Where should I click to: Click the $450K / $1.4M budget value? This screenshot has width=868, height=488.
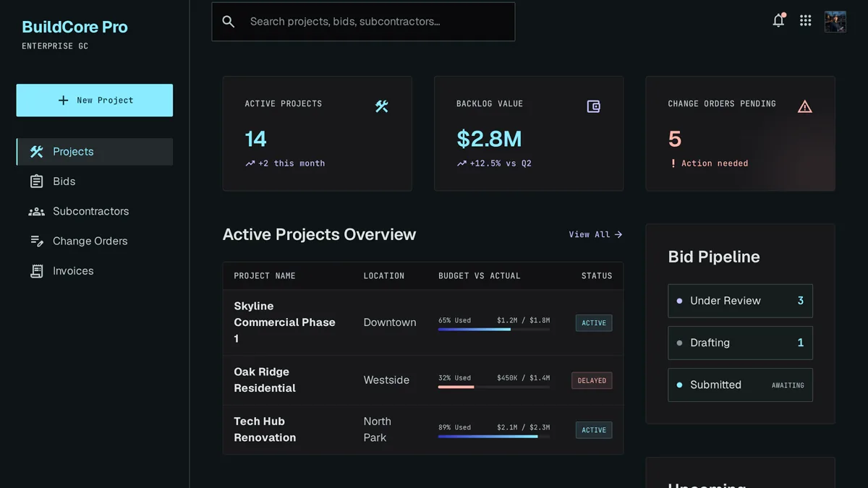pos(523,377)
